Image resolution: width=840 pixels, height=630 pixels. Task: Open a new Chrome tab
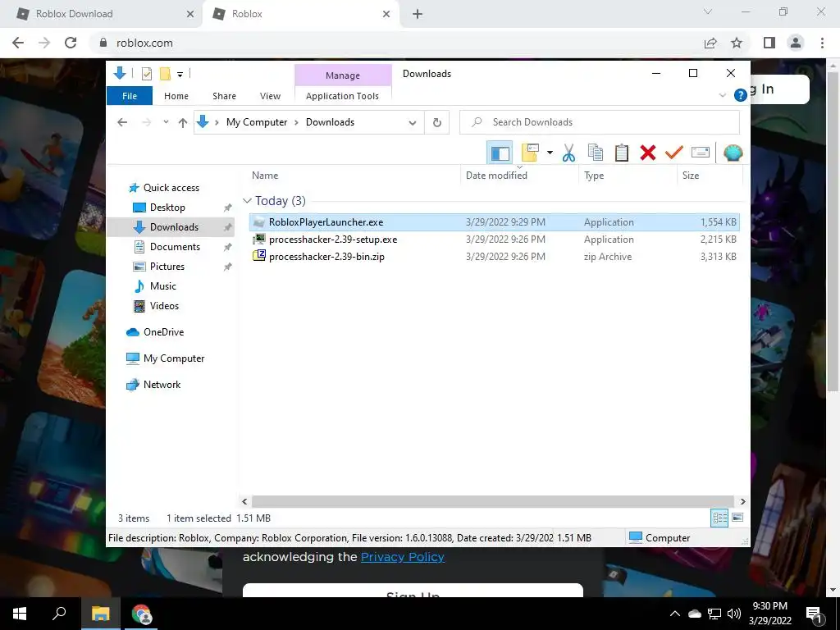[x=418, y=14]
